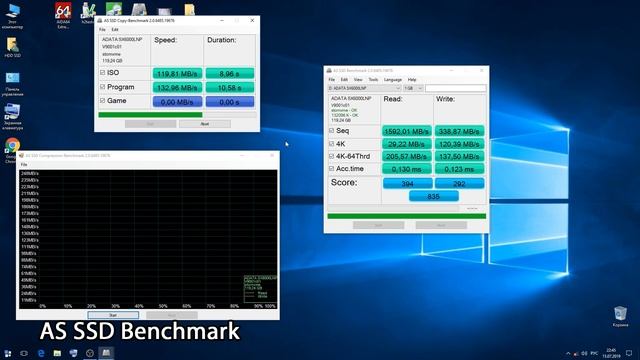This screenshot has height=360, width=640.
Task: Click the Program speed value 132,96 MB/s
Action: [x=177, y=87]
